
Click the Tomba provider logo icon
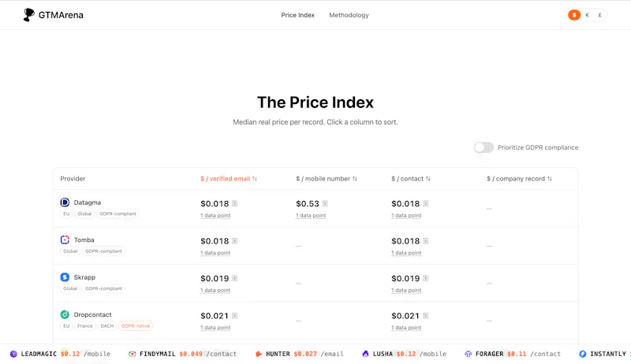point(65,240)
